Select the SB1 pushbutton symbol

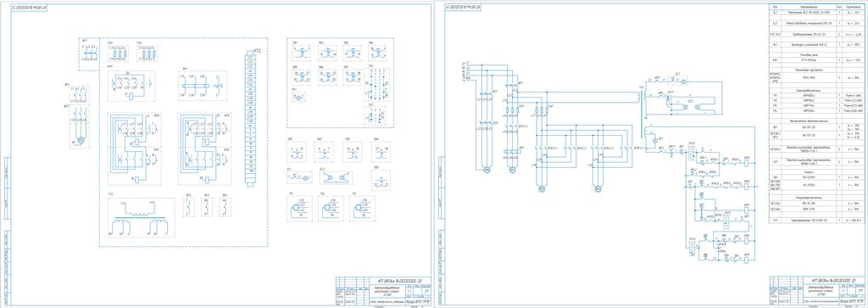(301, 53)
